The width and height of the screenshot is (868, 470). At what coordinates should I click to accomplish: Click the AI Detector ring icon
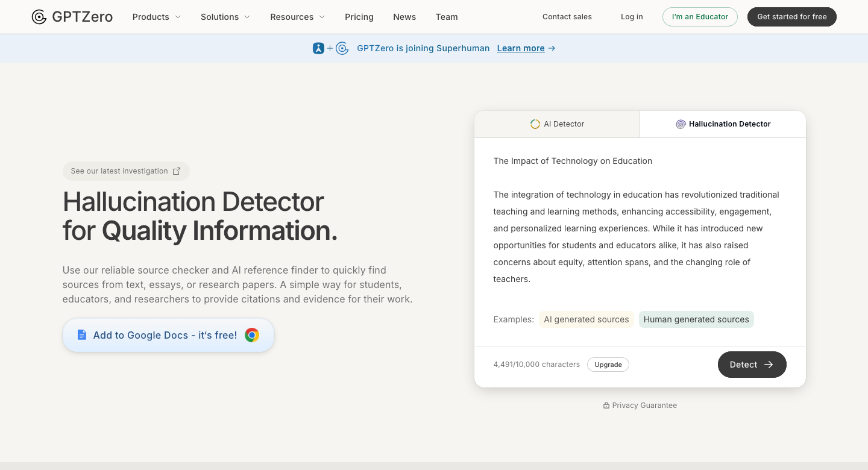pyautogui.click(x=535, y=124)
